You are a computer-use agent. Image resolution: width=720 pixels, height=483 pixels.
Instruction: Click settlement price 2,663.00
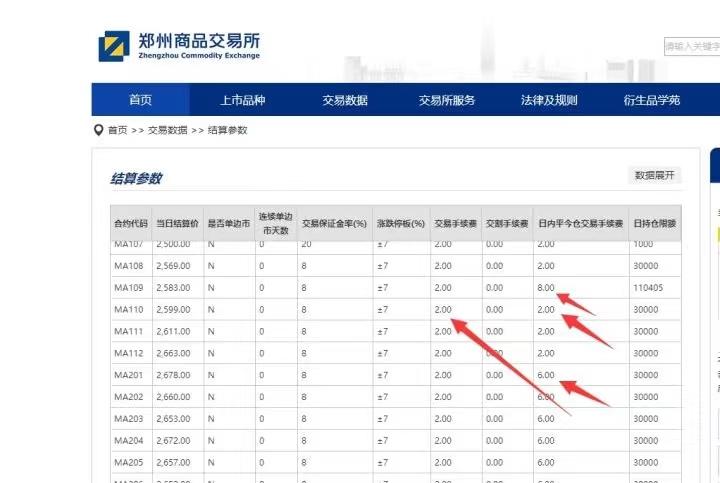pos(173,354)
